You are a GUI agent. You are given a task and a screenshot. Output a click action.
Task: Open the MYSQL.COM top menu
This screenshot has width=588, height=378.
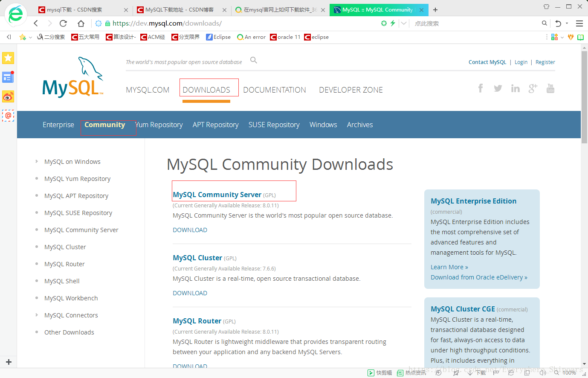click(148, 90)
